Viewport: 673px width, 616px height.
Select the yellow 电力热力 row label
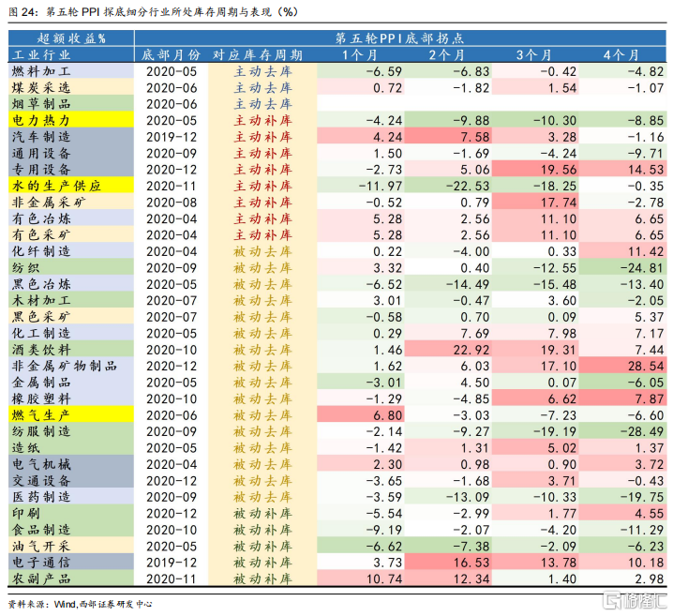tap(71, 120)
